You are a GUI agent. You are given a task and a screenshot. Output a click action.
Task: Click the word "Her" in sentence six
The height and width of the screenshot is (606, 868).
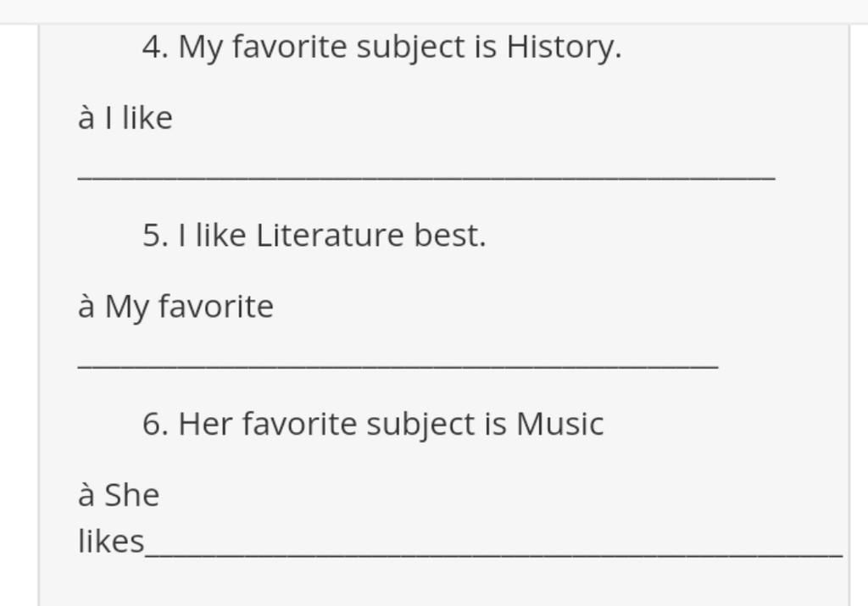(x=205, y=425)
